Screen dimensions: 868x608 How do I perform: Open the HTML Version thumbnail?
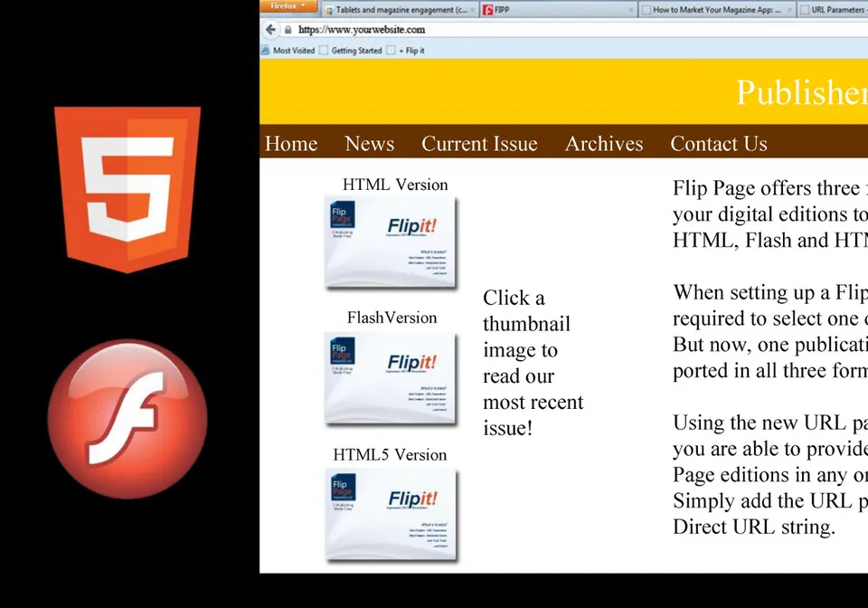click(391, 242)
